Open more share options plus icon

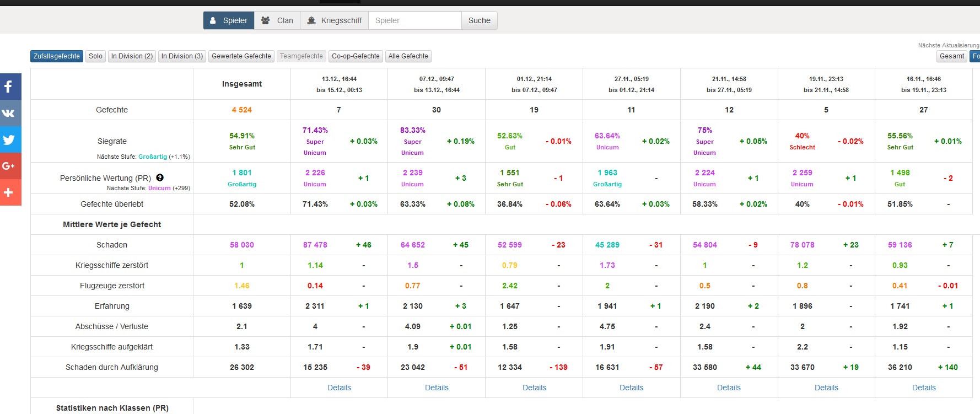(x=10, y=192)
